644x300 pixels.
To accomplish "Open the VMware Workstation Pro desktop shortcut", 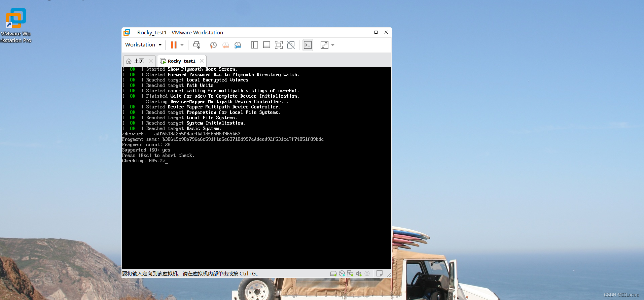I will pyautogui.click(x=16, y=26).
